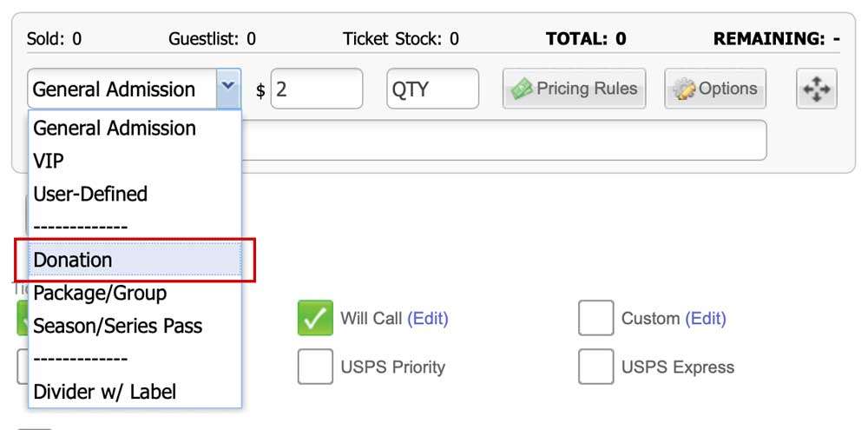Click the wide text field below Options
This screenshot has width=868, height=430.
(x=503, y=140)
